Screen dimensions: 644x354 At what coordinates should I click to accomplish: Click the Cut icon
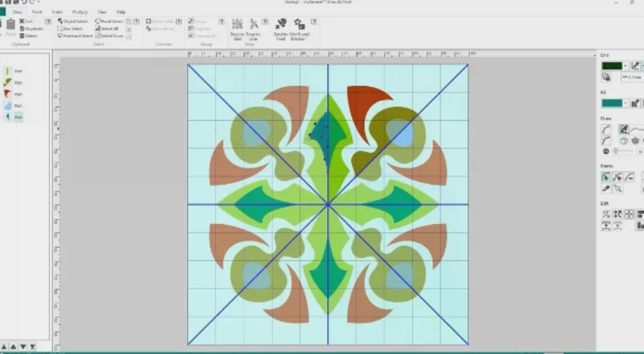[26, 22]
